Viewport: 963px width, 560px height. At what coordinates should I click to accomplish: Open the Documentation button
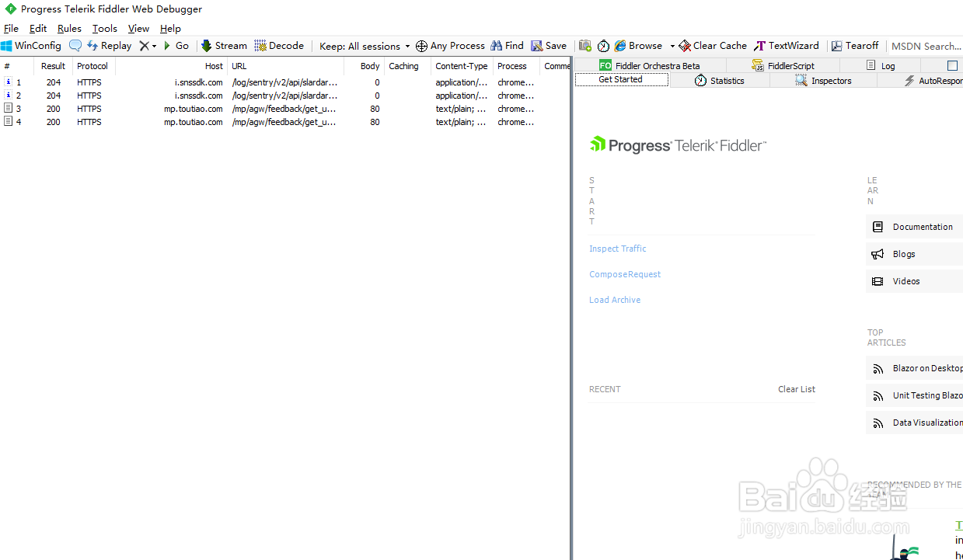pyautogui.click(x=914, y=227)
